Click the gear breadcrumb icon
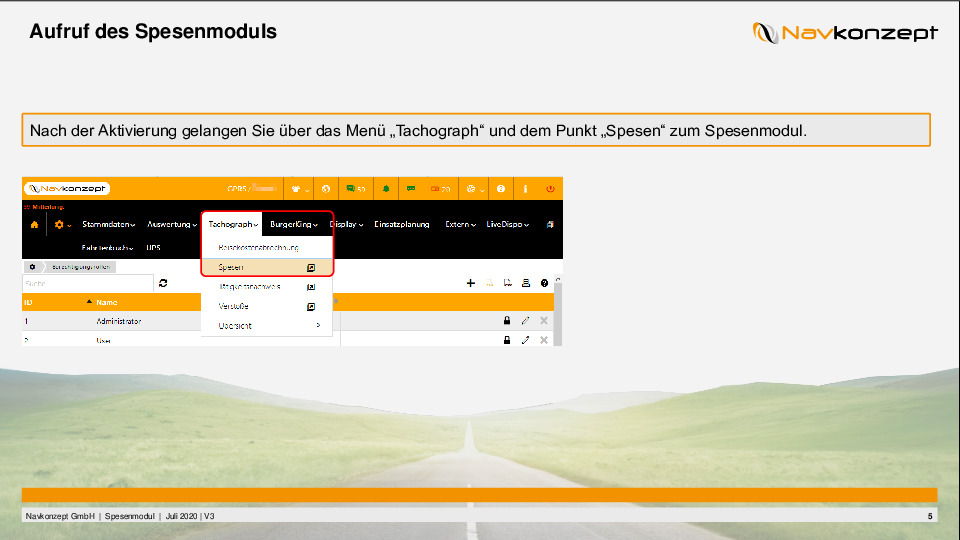 [x=32, y=267]
